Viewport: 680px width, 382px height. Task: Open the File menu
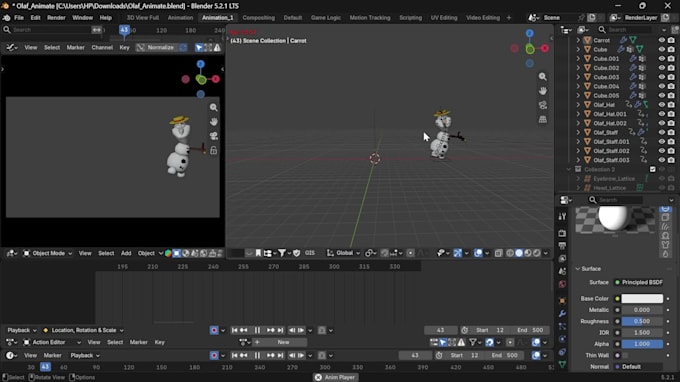19,18
